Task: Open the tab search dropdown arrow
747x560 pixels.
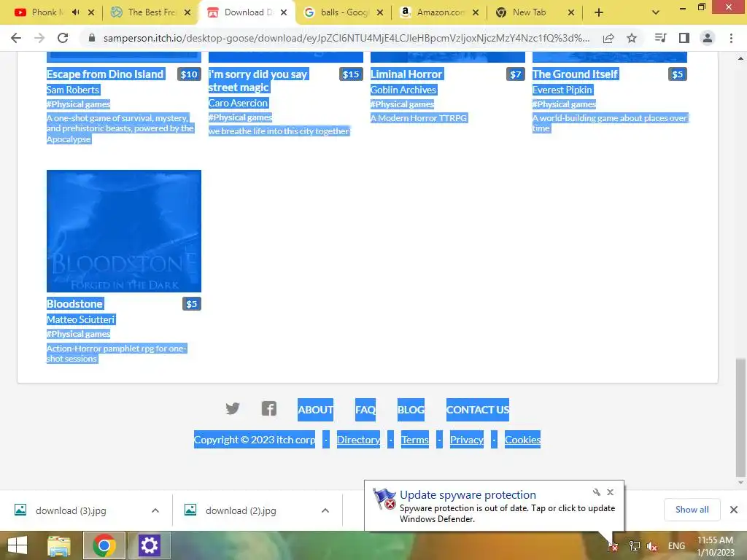Action: pos(656,13)
